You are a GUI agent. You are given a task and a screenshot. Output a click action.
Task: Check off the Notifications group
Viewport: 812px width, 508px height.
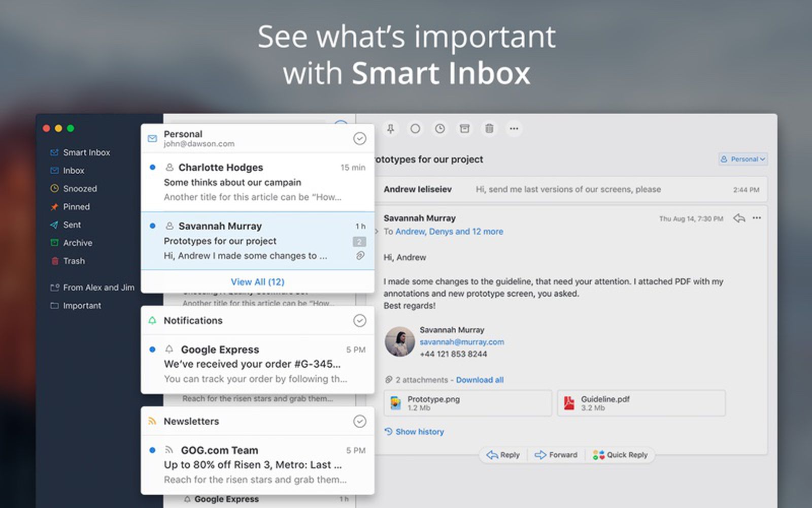tap(359, 321)
